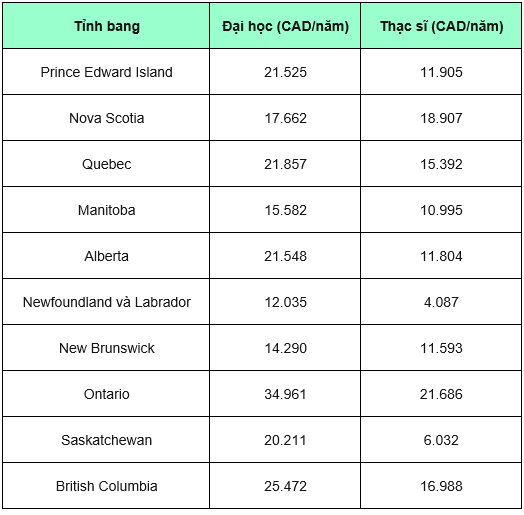Click the 'Tỉnh bang' column header
The width and height of the screenshot is (524, 515).
[106, 26]
